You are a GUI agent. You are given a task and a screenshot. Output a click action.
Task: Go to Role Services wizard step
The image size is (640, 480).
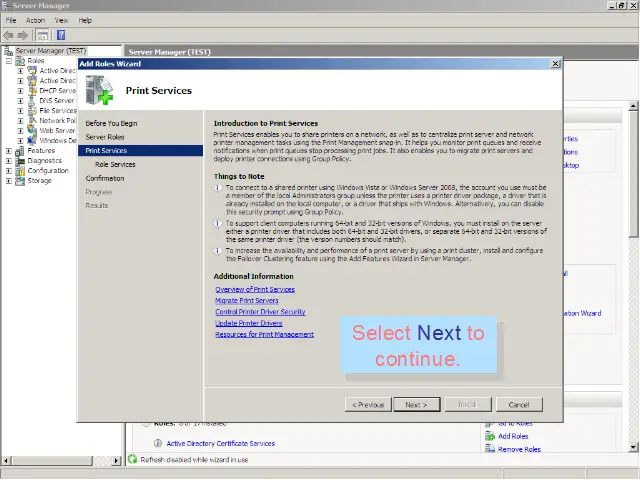pyautogui.click(x=115, y=164)
